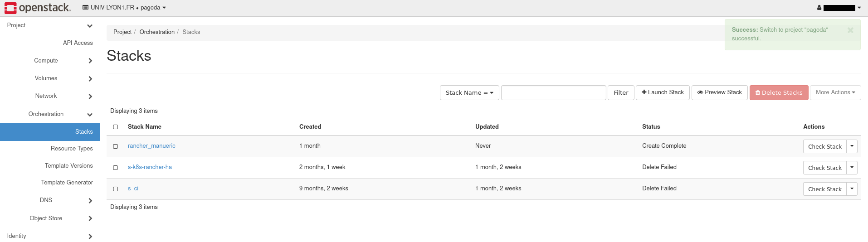Click the Preview Stack eye button
868x242 pixels.
coord(719,92)
